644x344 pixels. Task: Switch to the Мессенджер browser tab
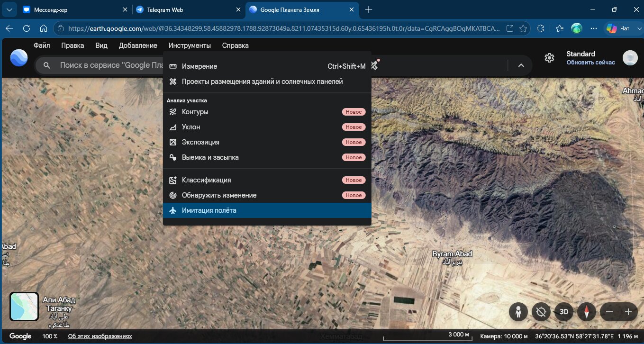pyautogui.click(x=75, y=9)
